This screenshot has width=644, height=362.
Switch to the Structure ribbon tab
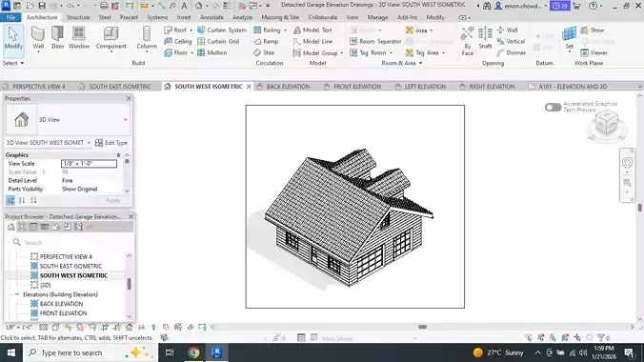(77, 17)
